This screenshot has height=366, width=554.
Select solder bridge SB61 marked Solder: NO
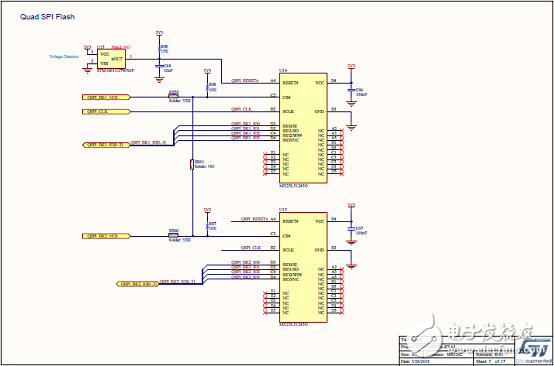[x=192, y=164]
